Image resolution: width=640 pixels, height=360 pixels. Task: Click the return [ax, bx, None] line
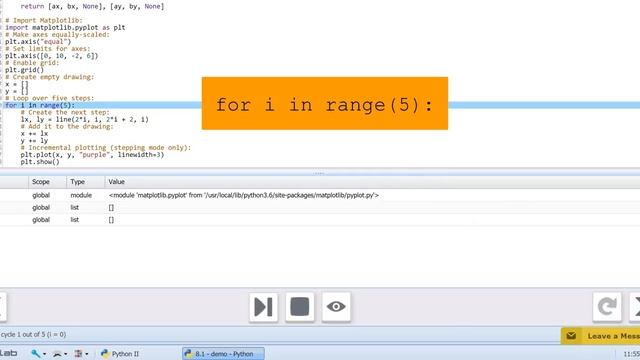[92, 6]
